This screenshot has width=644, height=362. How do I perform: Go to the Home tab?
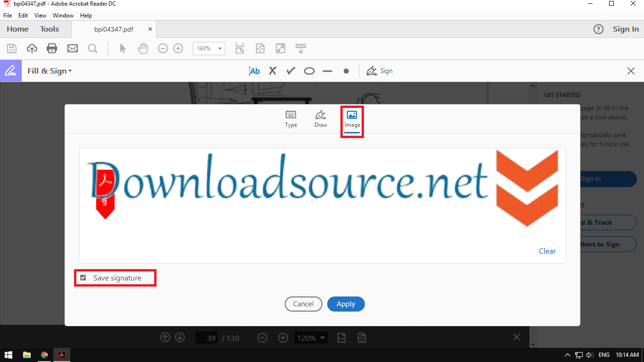click(x=17, y=29)
